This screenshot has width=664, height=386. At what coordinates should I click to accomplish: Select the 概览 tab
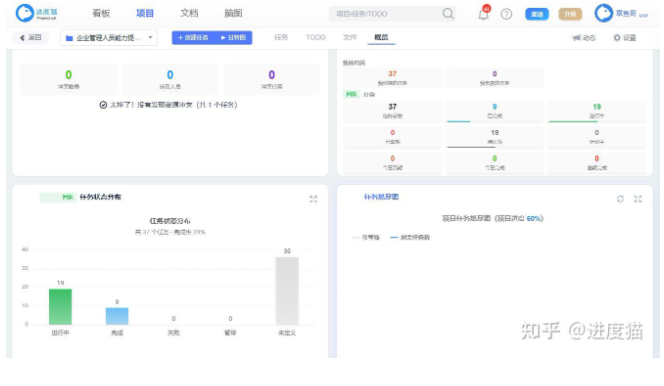point(381,37)
